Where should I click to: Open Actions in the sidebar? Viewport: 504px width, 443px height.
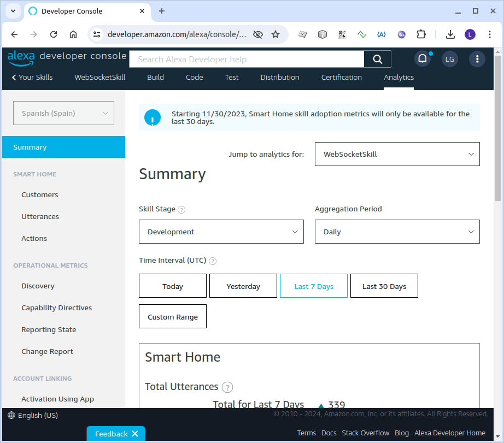[x=34, y=238]
